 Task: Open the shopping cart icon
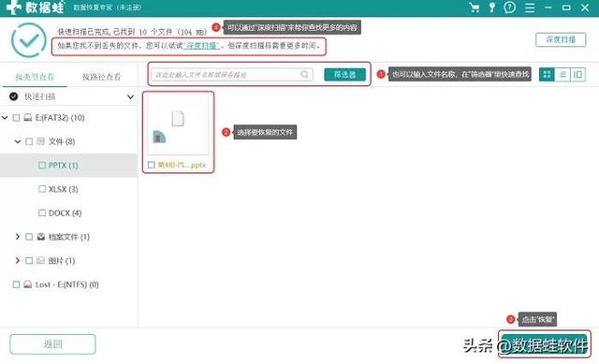pyautogui.click(x=475, y=7)
